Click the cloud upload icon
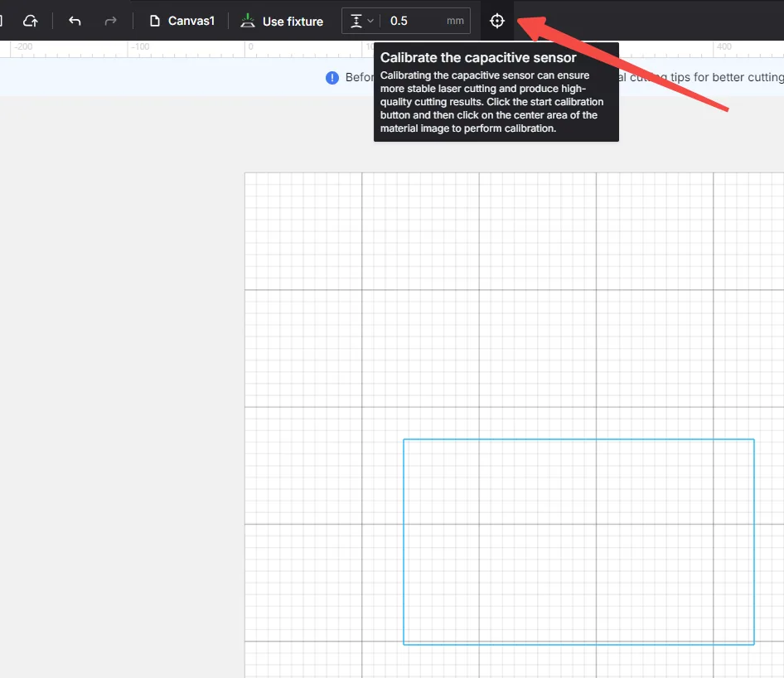784x678 pixels. click(x=31, y=21)
